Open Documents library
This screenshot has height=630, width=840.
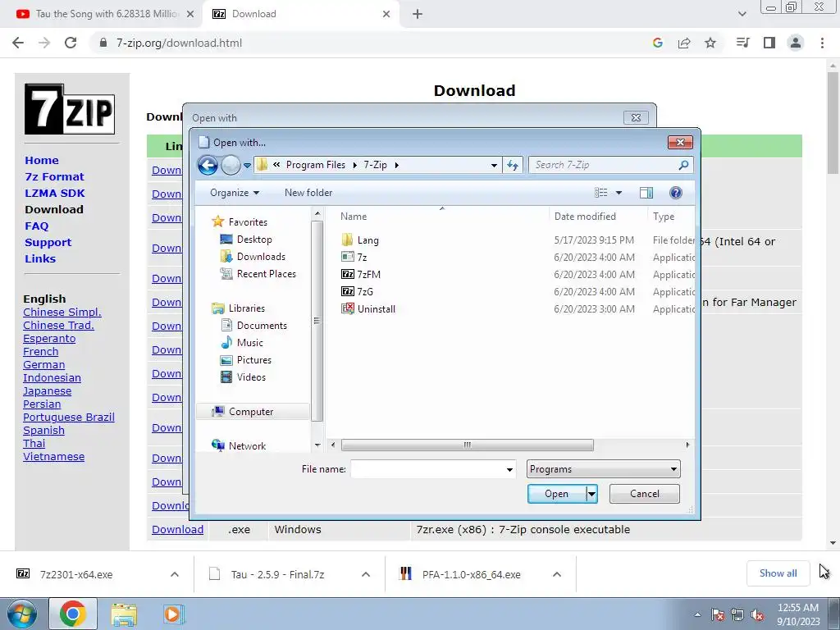tap(262, 325)
